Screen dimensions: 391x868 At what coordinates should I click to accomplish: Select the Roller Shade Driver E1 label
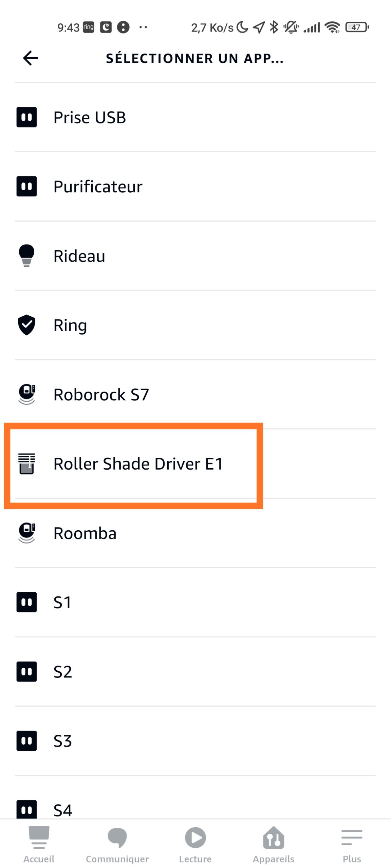(138, 463)
